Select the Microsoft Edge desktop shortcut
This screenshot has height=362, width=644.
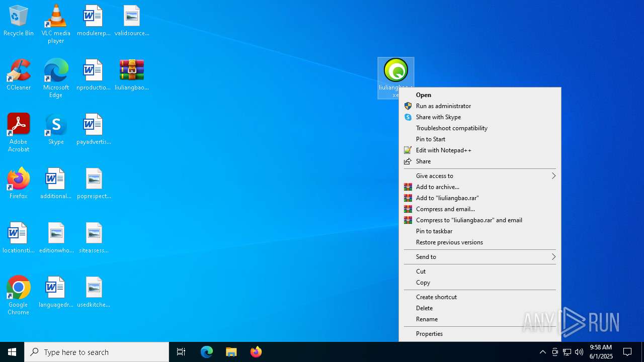click(x=56, y=78)
